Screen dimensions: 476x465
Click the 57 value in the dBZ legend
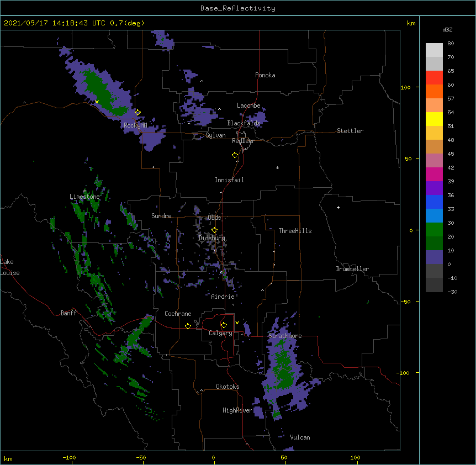451,99
